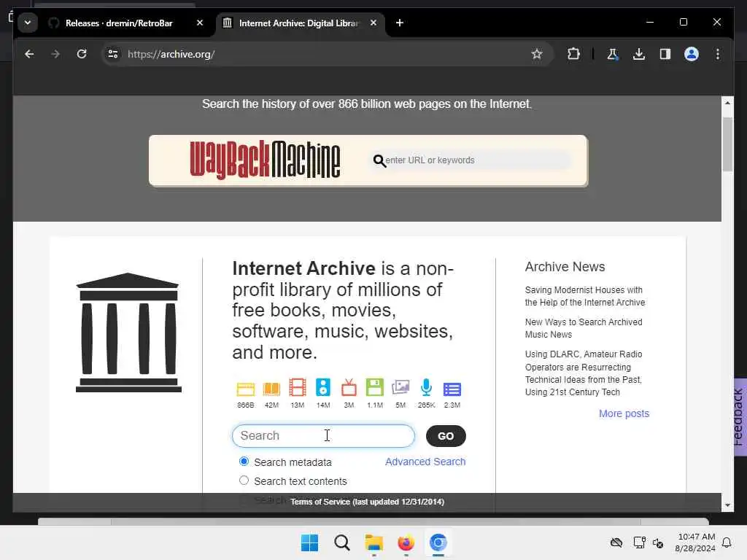Click the muted volume icon in system tray
The image size is (747, 560).
[658, 542]
